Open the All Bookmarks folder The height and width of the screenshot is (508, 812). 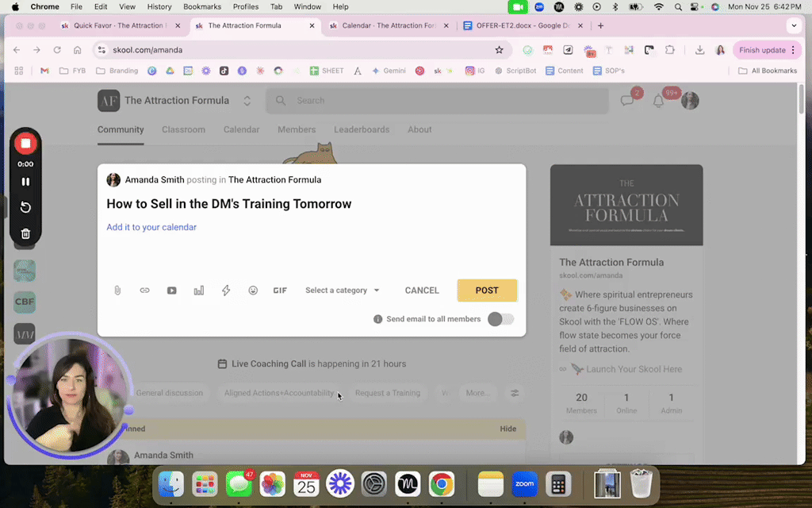[768, 71]
